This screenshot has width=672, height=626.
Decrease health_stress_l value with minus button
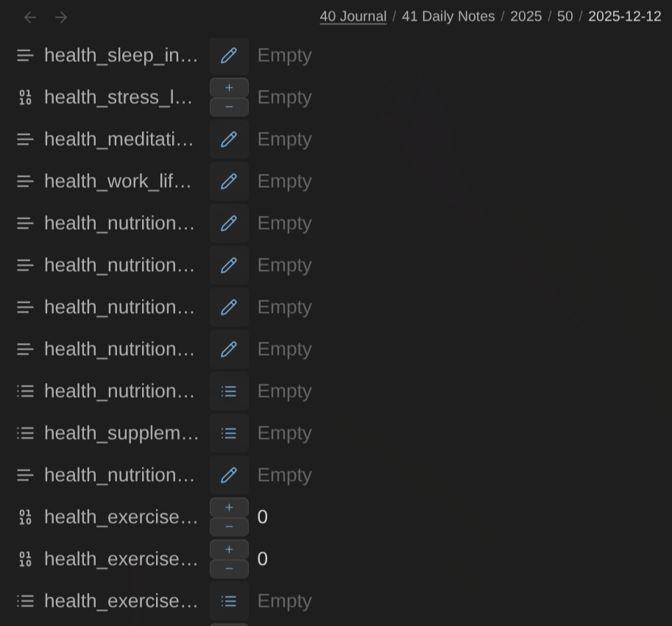(229, 108)
